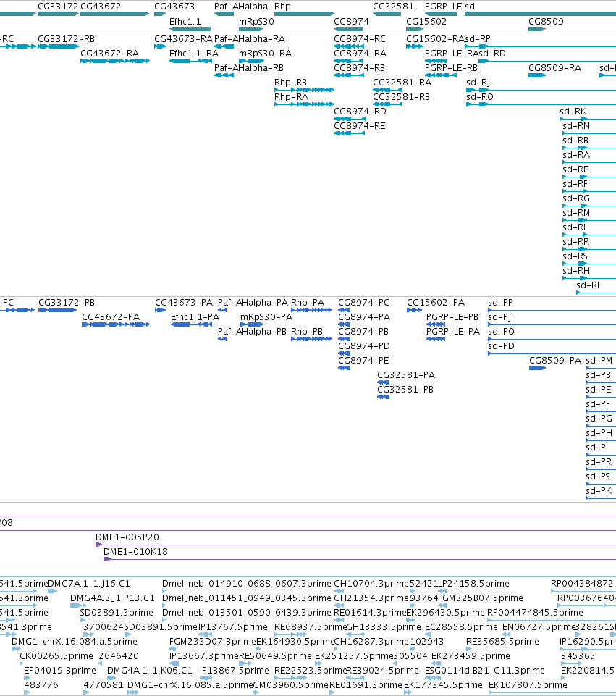Image resolution: width=616 pixels, height=696 pixels.
Task: Click transcript CG8509-RA
Action: [554, 68]
